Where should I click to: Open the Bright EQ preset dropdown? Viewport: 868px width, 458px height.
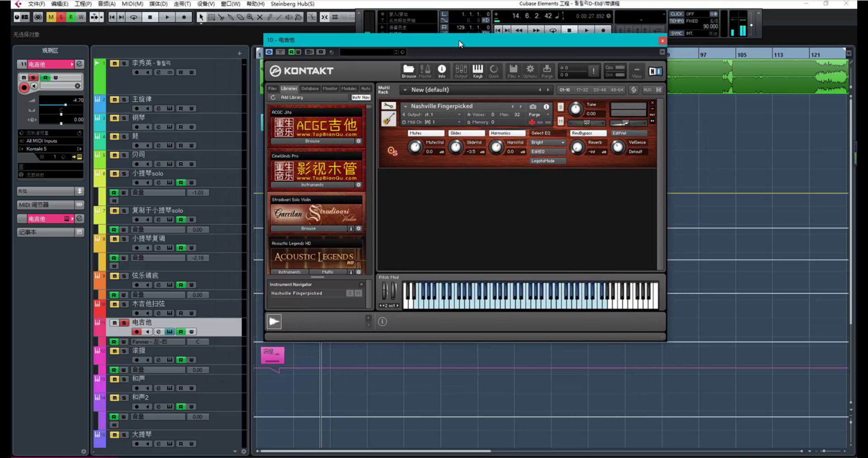tap(547, 142)
